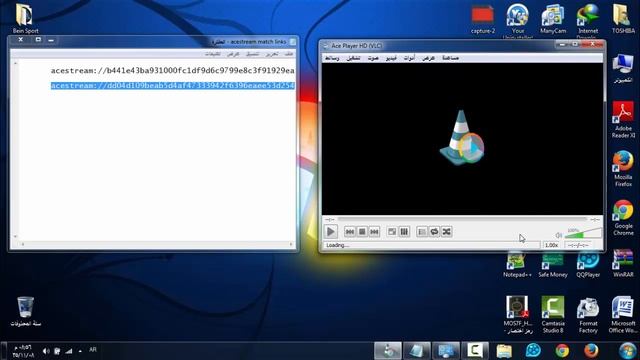Viewport: 640px width, 360px height.
Task: Show extended settings in Ace Player
Action: [x=404, y=232]
